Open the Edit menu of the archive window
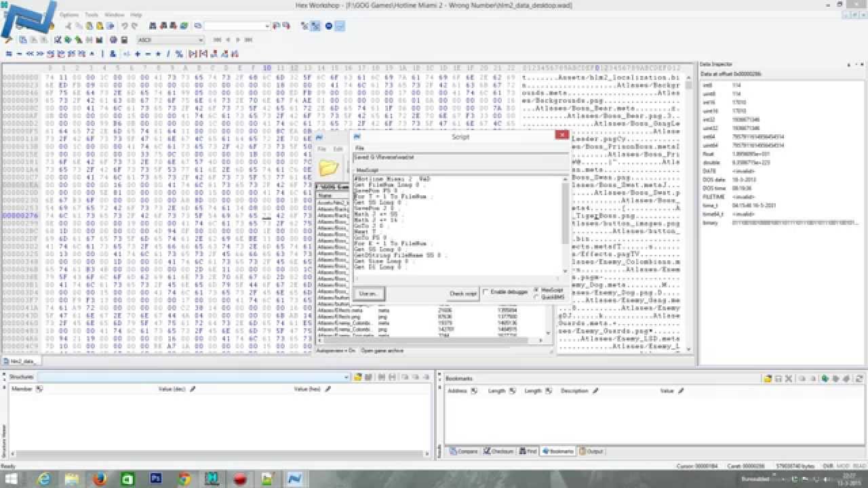 point(338,148)
